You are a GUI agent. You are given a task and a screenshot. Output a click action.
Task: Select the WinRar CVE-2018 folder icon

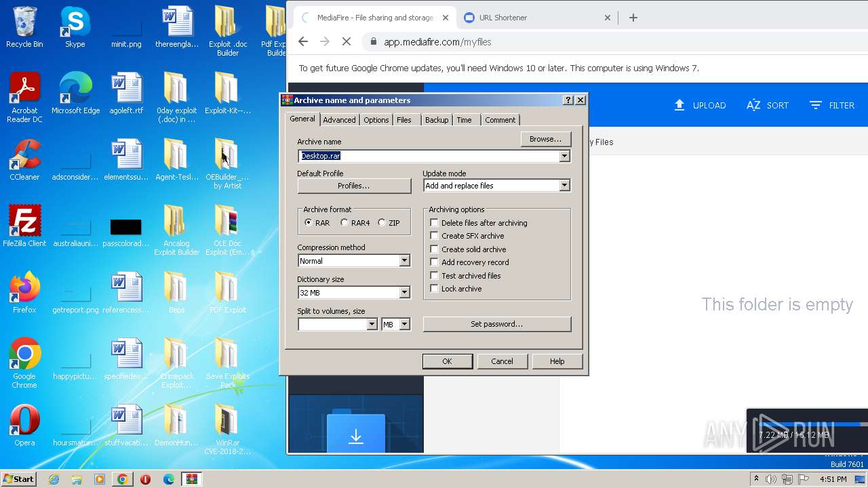coord(228,430)
